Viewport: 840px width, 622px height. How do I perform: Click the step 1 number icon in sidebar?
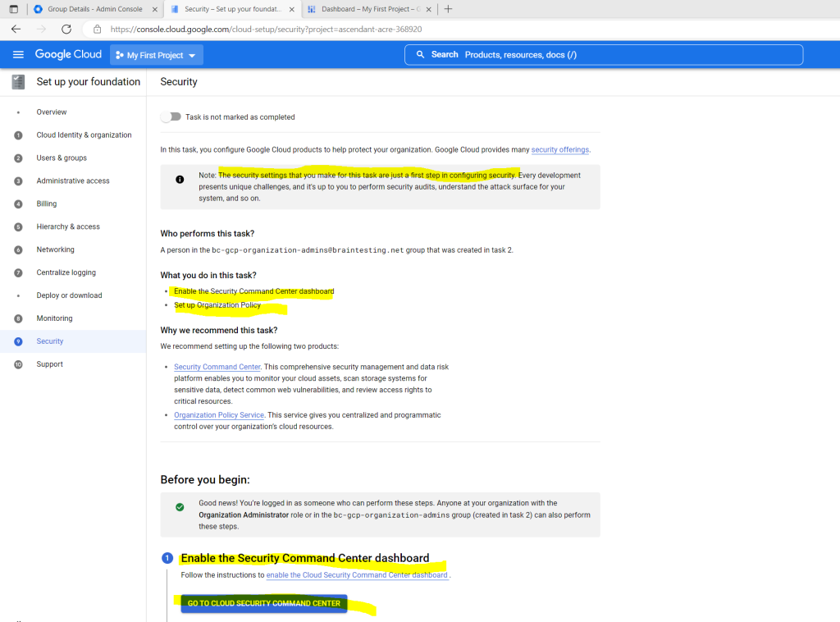click(18, 135)
